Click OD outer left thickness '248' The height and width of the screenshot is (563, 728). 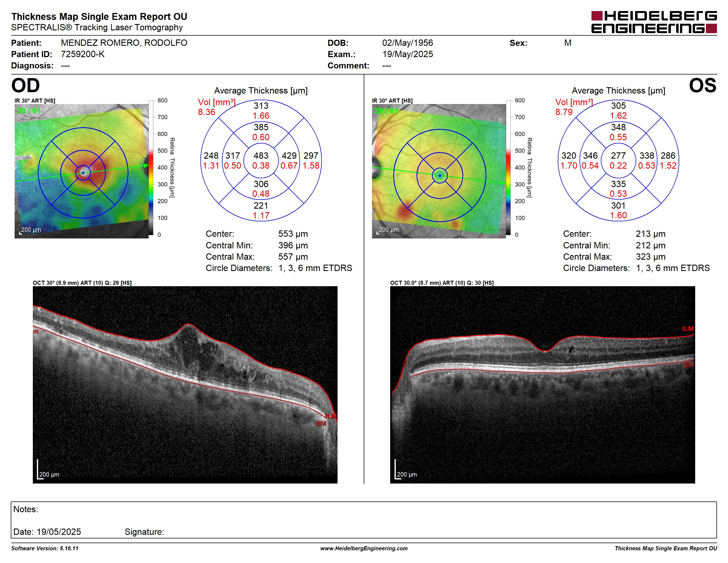(211, 156)
